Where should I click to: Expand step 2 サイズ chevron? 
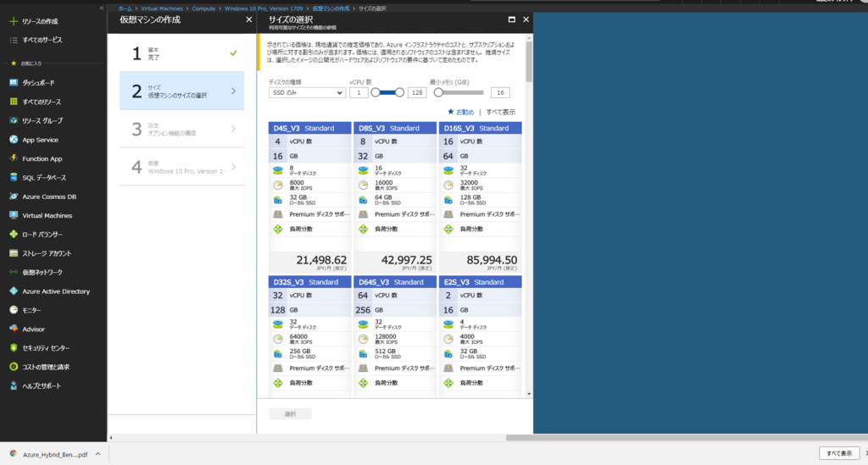coord(233,91)
